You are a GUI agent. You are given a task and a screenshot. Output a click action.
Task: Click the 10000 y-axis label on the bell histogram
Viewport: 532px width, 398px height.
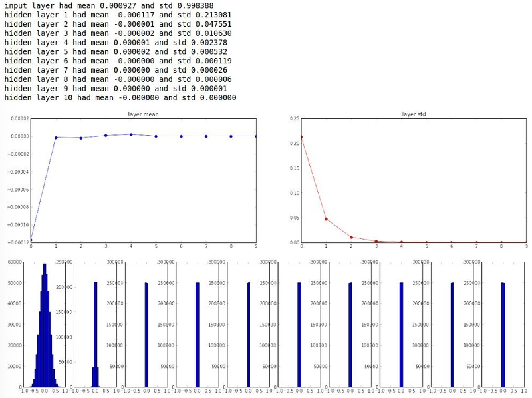point(15,367)
